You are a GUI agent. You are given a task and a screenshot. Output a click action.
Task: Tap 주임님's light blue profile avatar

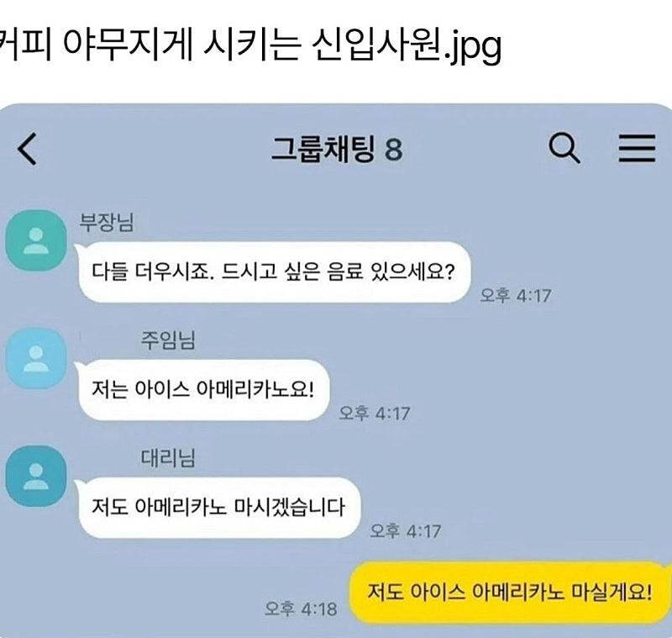click(36, 358)
